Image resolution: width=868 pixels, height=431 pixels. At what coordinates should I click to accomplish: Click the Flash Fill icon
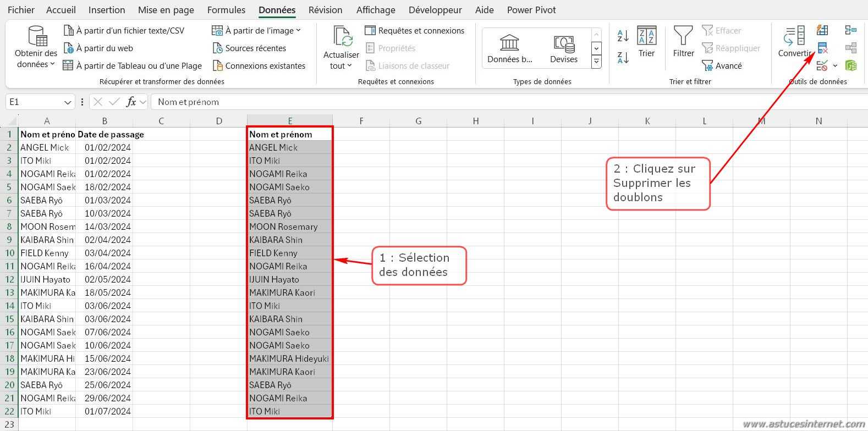point(822,30)
